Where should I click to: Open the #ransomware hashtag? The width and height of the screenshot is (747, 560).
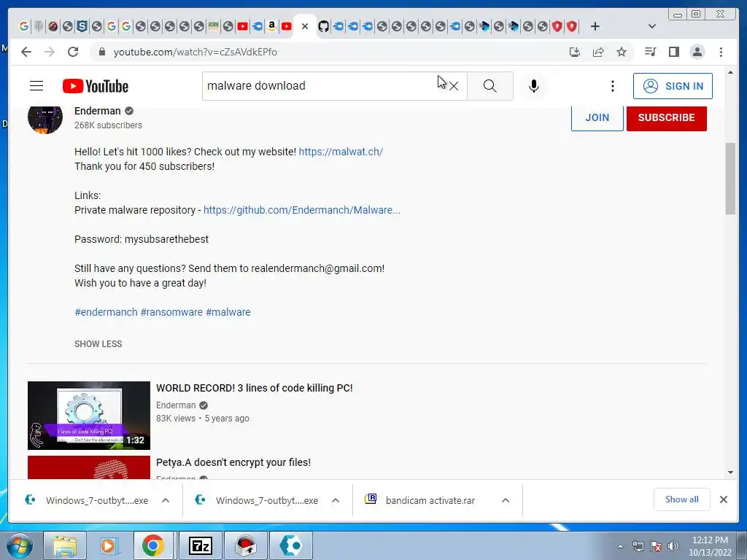point(171,312)
